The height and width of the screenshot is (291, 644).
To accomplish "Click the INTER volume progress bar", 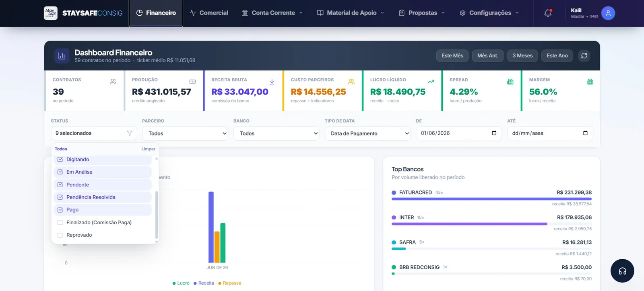I will [491, 224].
